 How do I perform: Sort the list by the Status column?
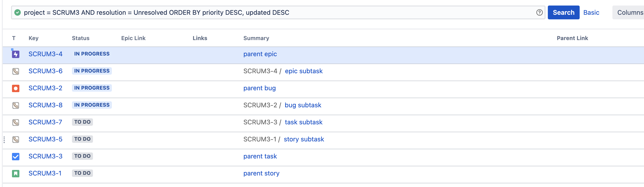point(80,38)
